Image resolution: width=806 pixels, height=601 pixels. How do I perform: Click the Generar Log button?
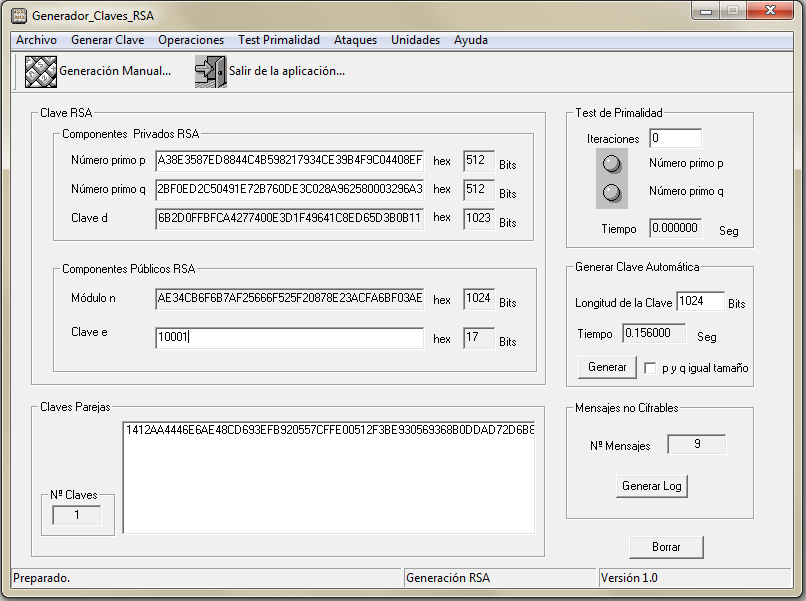[x=652, y=486]
